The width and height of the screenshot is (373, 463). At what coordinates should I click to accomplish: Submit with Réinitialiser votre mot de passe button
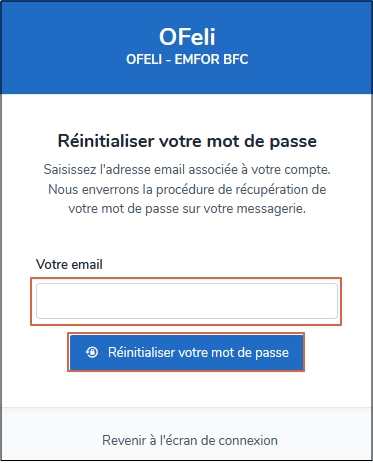[x=187, y=352]
